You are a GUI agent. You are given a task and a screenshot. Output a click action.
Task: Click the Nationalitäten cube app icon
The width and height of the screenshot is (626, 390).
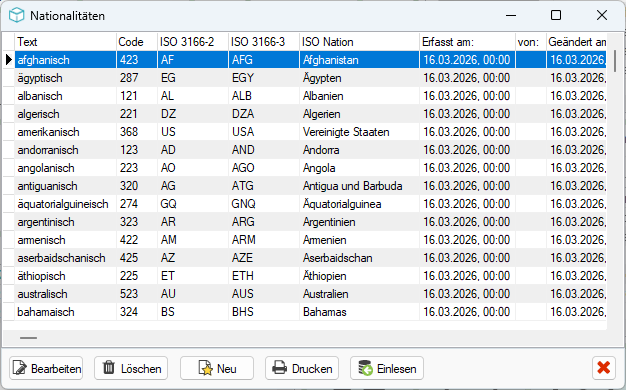pos(17,16)
